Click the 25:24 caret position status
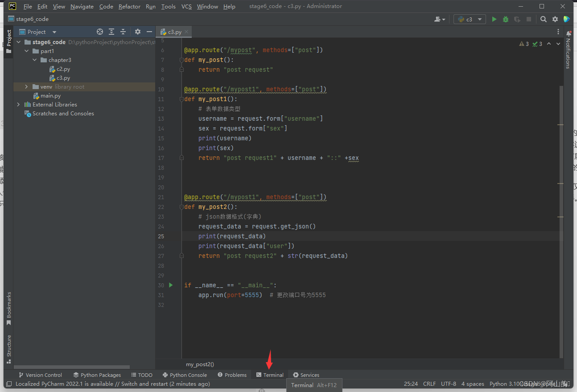The image size is (577, 392). click(411, 384)
